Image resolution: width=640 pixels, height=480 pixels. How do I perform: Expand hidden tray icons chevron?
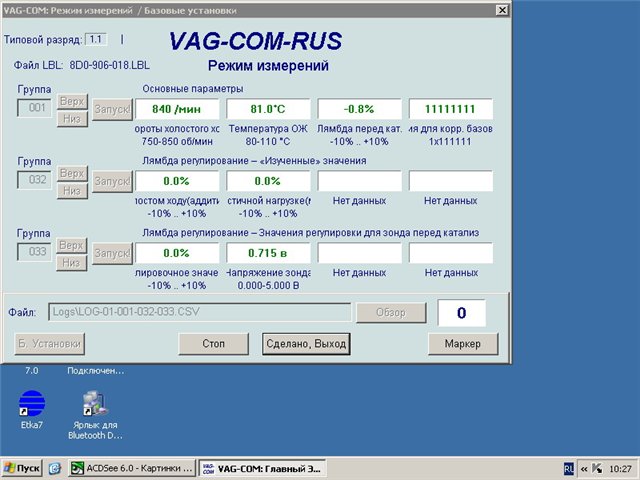click(x=584, y=469)
